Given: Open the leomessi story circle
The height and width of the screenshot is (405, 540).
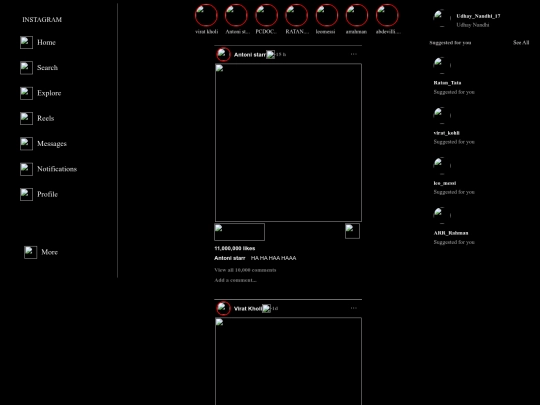Looking at the screenshot, I should (x=327, y=15).
